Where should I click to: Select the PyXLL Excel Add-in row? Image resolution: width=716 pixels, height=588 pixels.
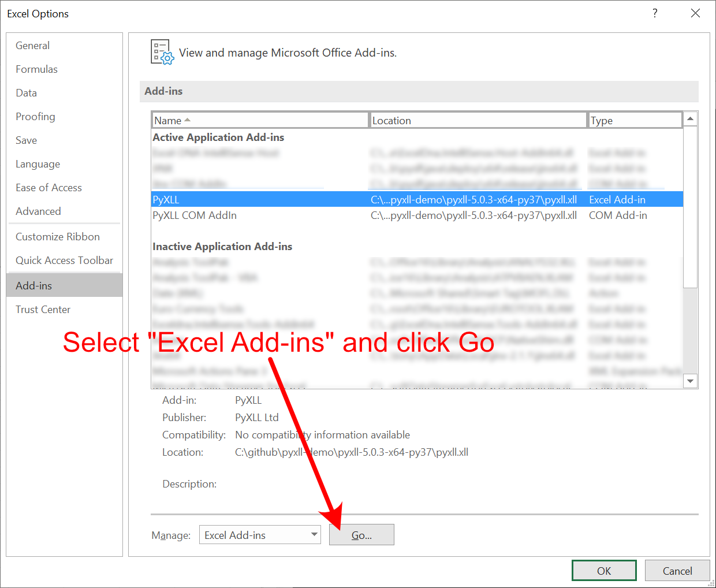click(x=417, y=200)
